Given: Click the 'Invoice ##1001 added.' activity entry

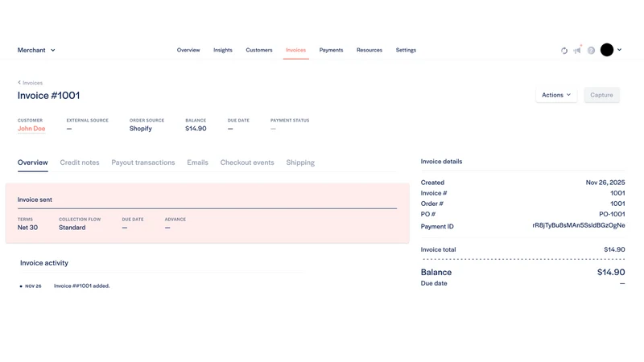Looking at the screenshot, I should 82,286.
